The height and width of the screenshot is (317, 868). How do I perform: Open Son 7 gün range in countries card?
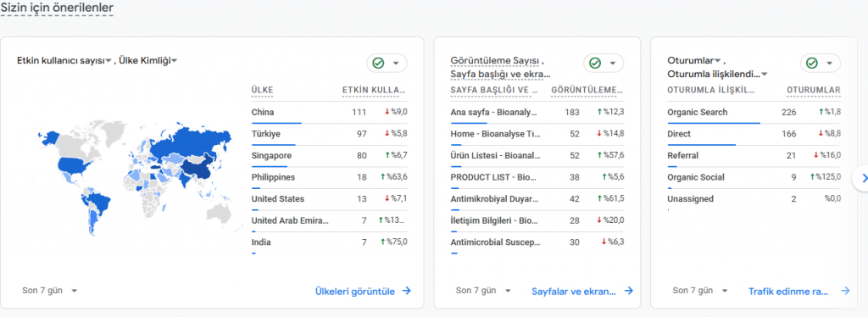coord(49,291)
